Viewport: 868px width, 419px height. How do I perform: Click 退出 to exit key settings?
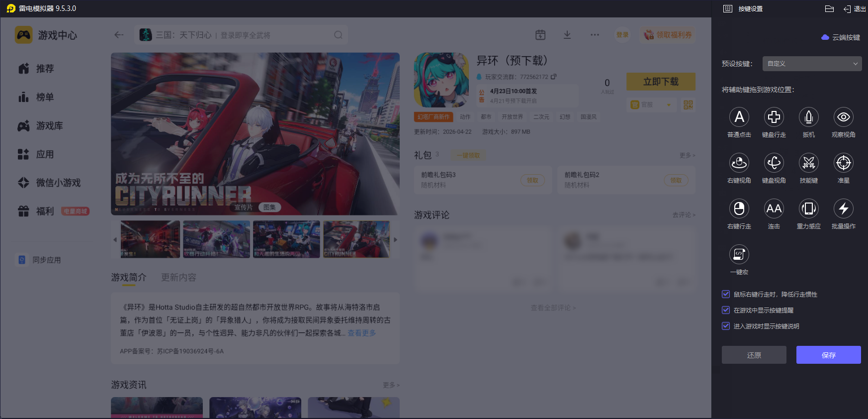tap(855, 9)
